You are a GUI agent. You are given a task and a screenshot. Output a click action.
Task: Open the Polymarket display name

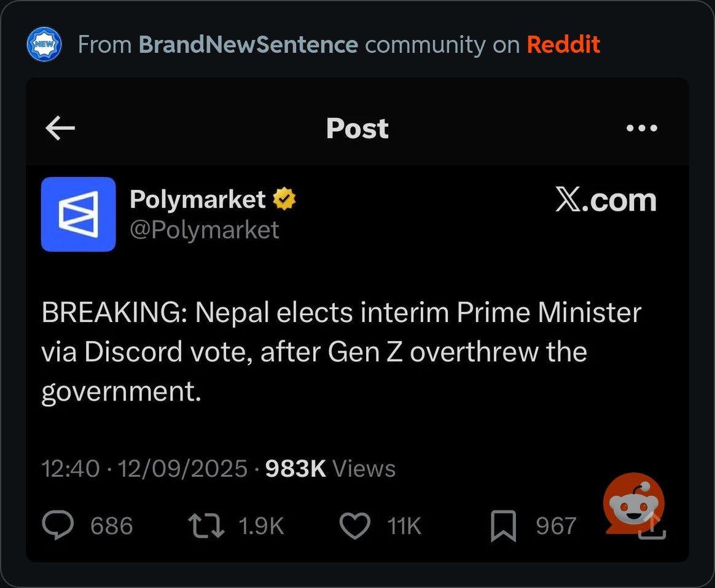click(197, 200)
